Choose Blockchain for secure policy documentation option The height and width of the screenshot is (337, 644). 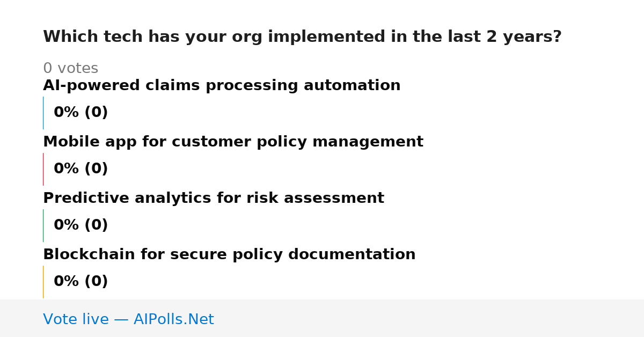click(229, 255)
